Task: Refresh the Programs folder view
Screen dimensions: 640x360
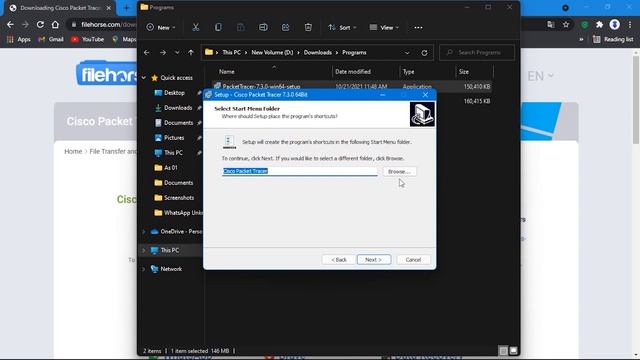Action: [424, 53]
